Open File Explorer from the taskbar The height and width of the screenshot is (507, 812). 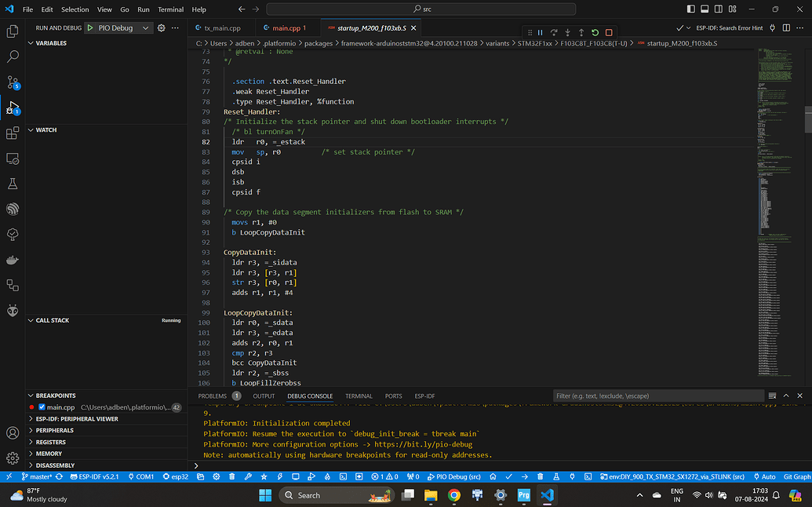[x=431, y=495]
